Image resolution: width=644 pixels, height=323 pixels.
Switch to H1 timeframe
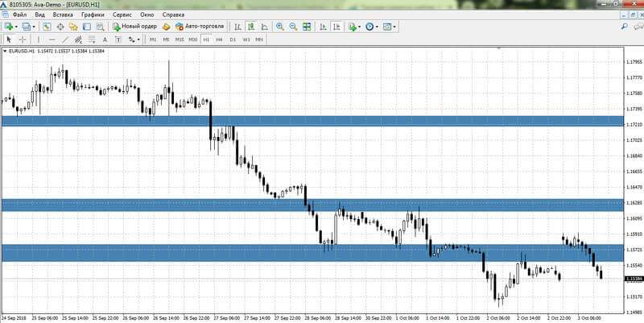click(x=206, y=39)
